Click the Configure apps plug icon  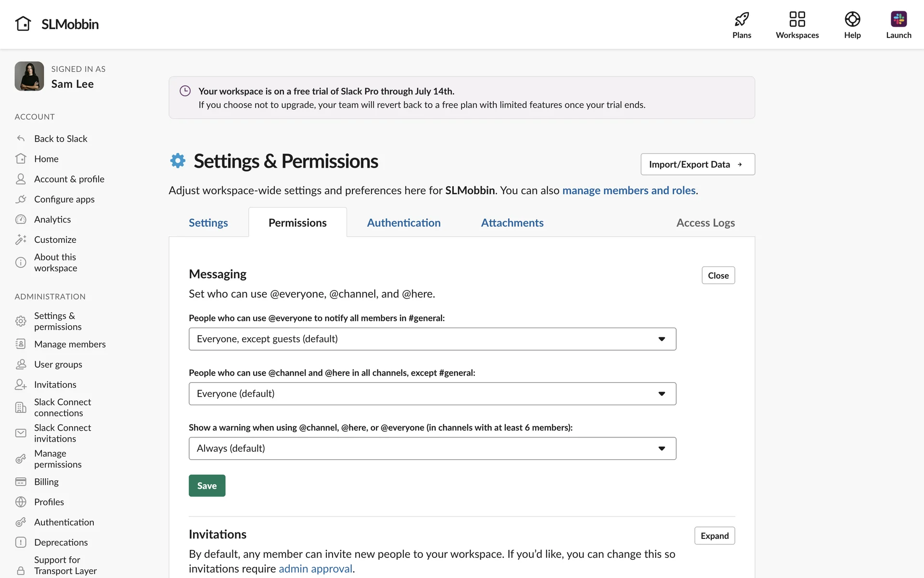tap(21, 199)
